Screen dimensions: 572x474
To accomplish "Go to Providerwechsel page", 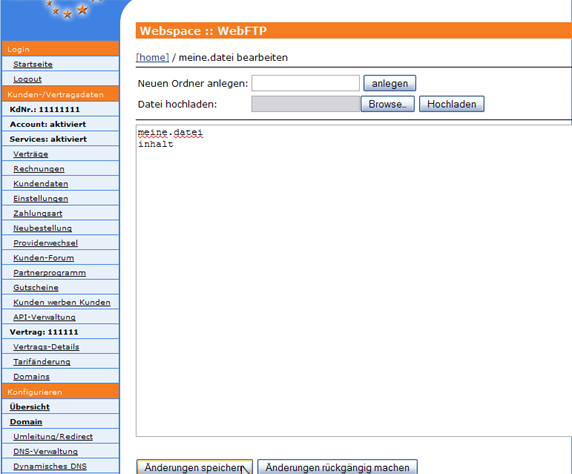I will coord(45,243).
